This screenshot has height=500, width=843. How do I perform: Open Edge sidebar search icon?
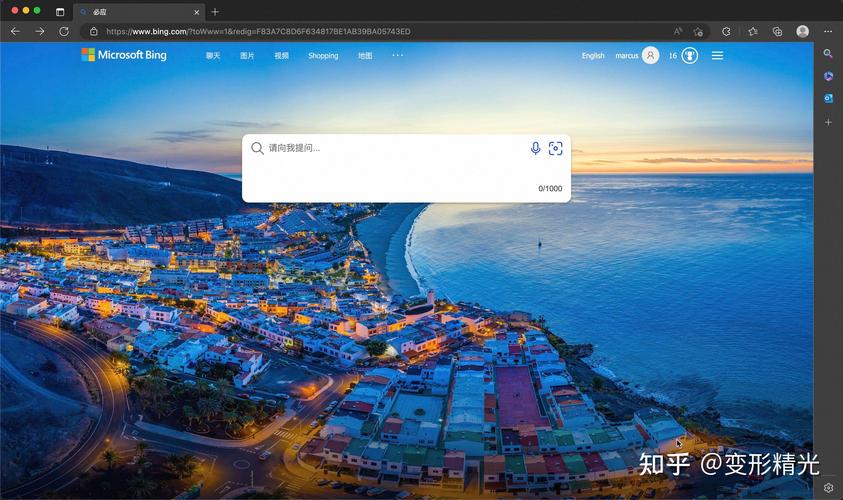pos(828,53)
